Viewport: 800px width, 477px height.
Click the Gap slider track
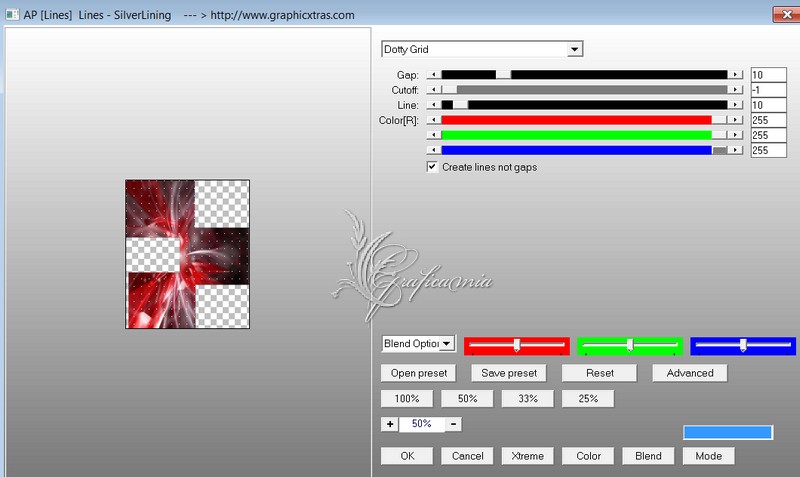tap(585, 74)
